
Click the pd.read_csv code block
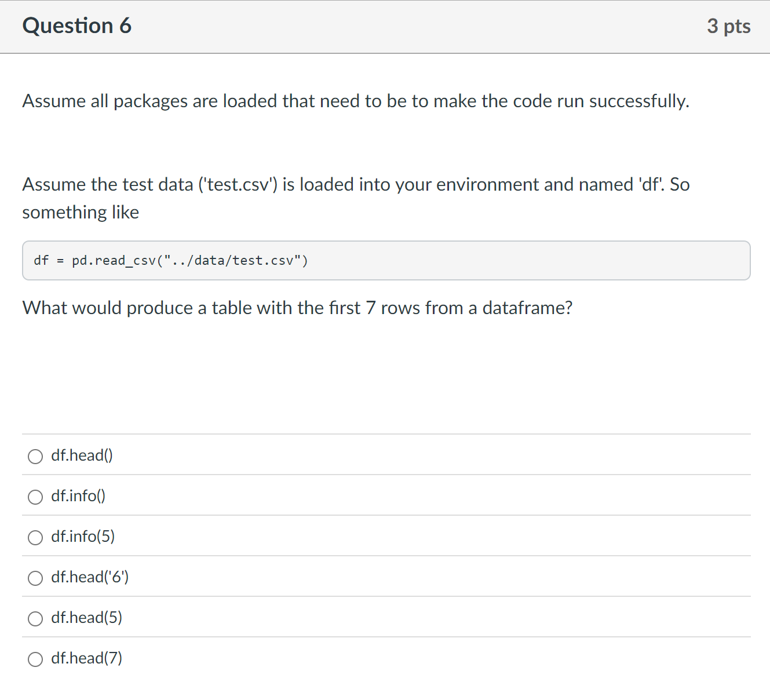coord(171,260)
